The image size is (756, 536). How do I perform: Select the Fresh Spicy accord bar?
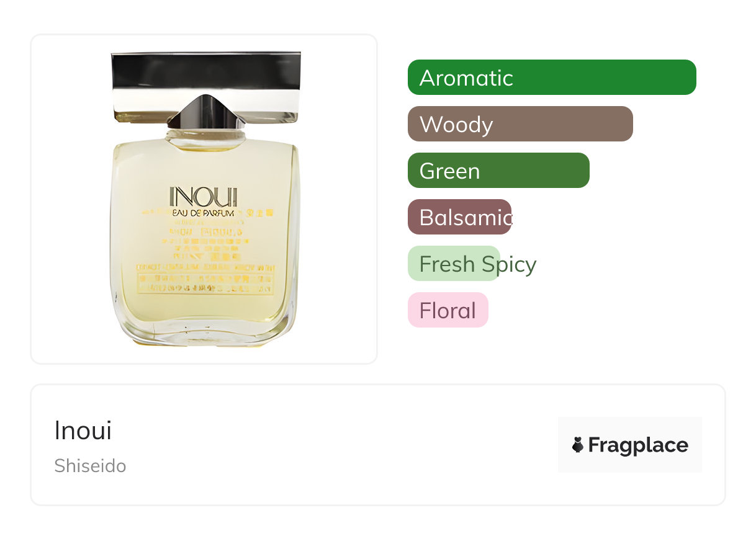(454, 264)
